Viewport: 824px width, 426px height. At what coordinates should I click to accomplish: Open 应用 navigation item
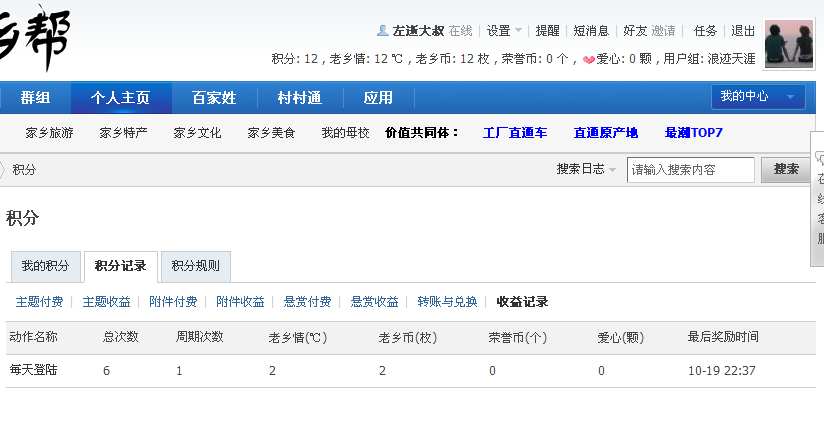click(378, 98)
